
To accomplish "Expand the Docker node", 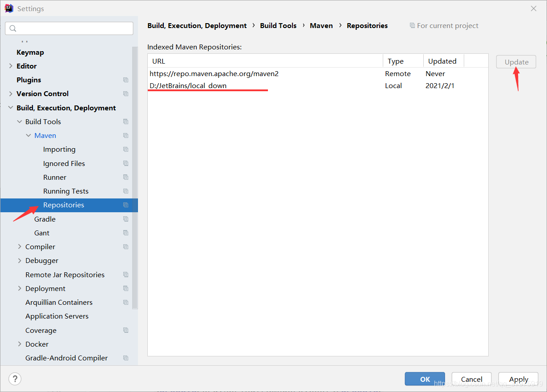I will point(20,344).
